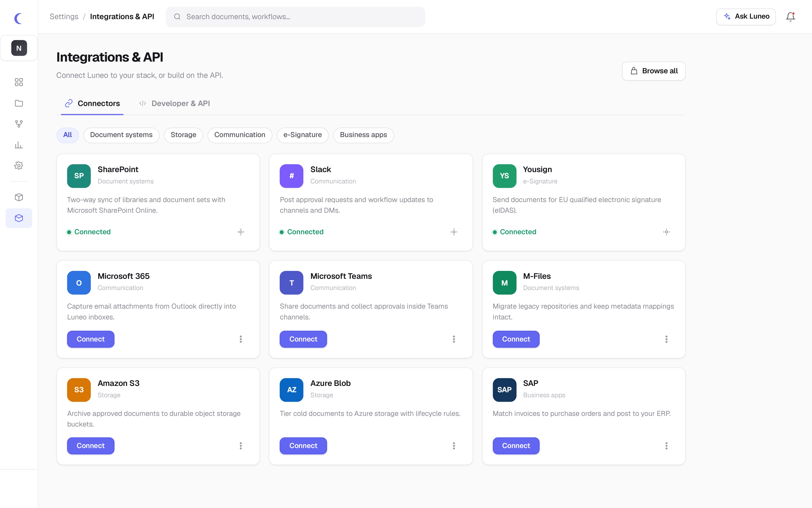The width and height of the screenshot is (812, 508).
Task: Click the SharePoint SP logo tile
Action: (79, 176)
